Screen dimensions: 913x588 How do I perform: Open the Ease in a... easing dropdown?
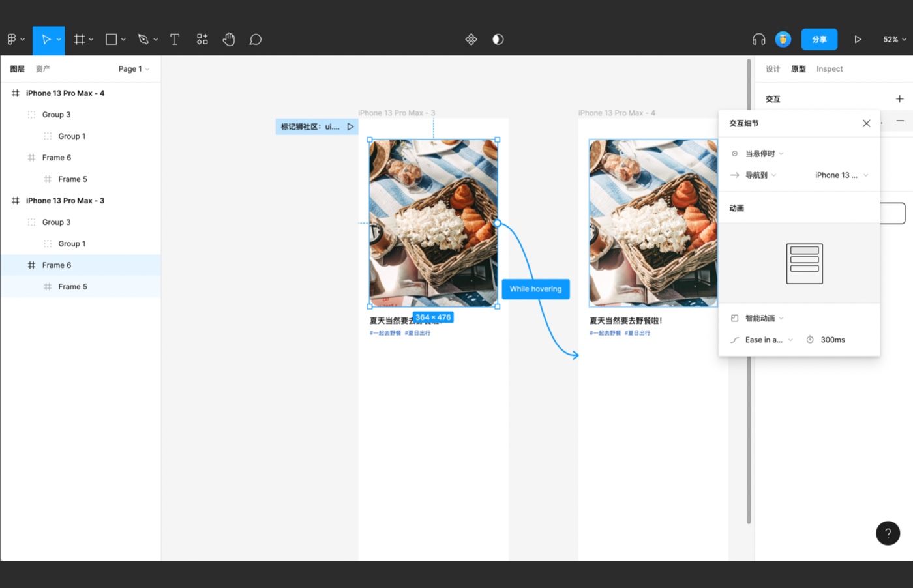pos(769,340)
